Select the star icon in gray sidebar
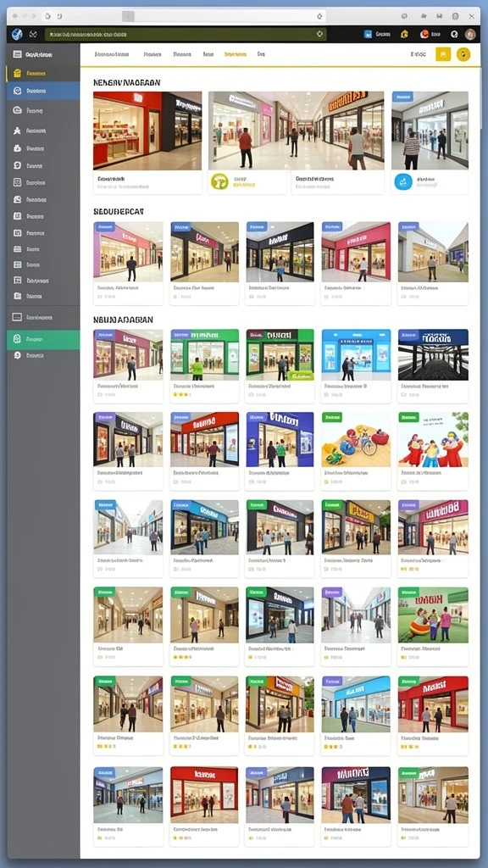Screen dimensions: 488x868 [x=17, y=131]
